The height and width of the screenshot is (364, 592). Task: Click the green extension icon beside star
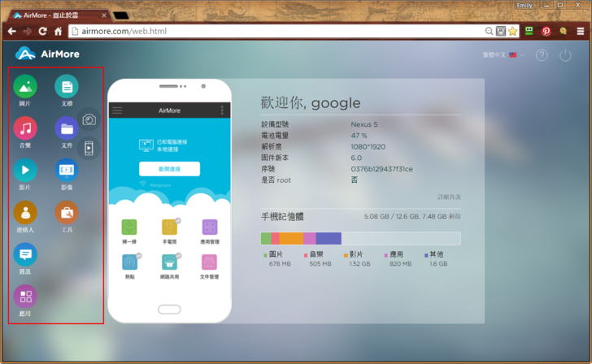click(x=529, y=32)
